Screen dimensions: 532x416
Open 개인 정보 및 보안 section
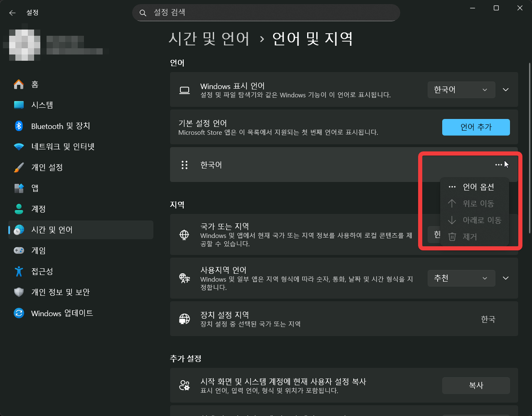(81, 292)
